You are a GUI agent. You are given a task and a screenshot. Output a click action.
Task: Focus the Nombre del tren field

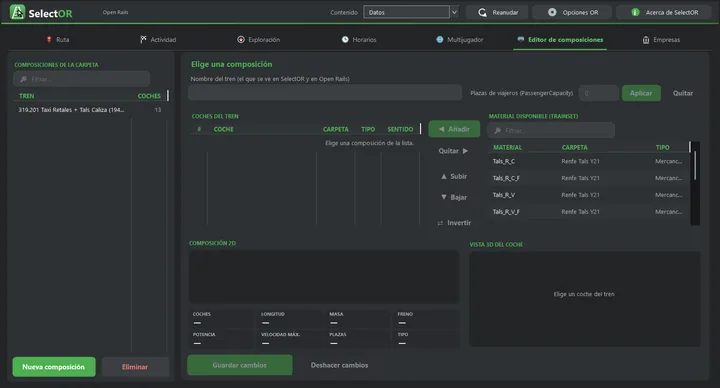[325, 92]
